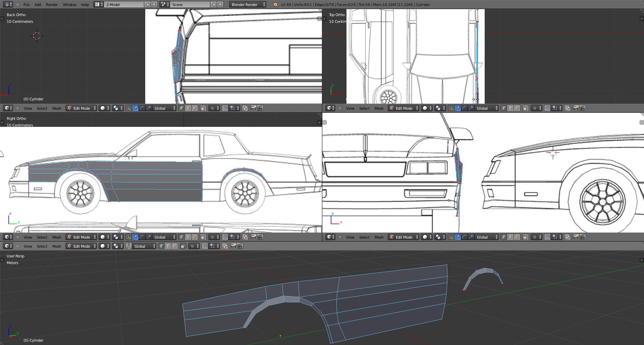
Task: Open the Add menu in info header
Action: pos(38,5)
